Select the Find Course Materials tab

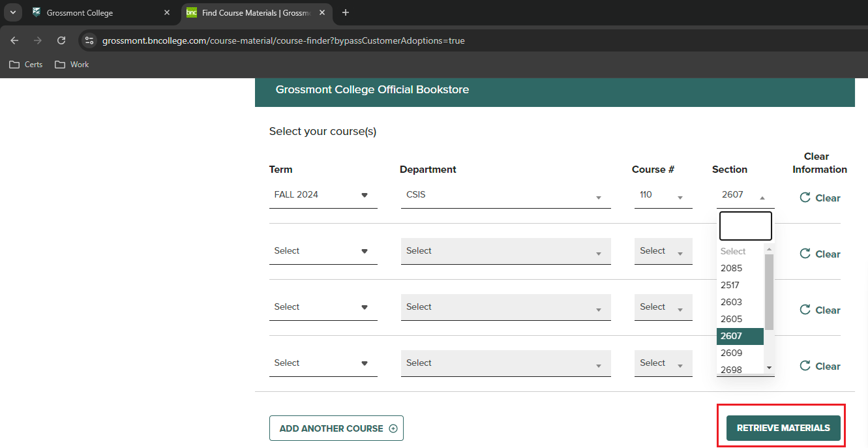click(x=254, y=12)
